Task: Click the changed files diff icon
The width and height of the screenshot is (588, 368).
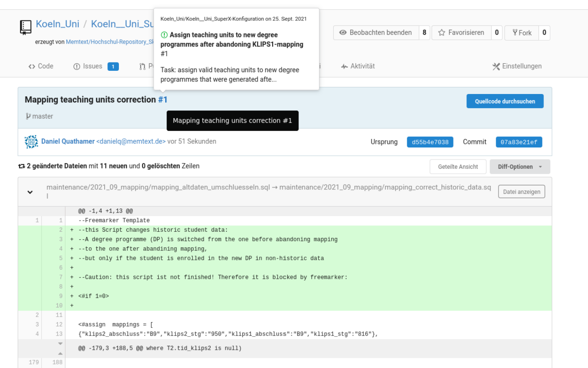Action: click(21, 166)
